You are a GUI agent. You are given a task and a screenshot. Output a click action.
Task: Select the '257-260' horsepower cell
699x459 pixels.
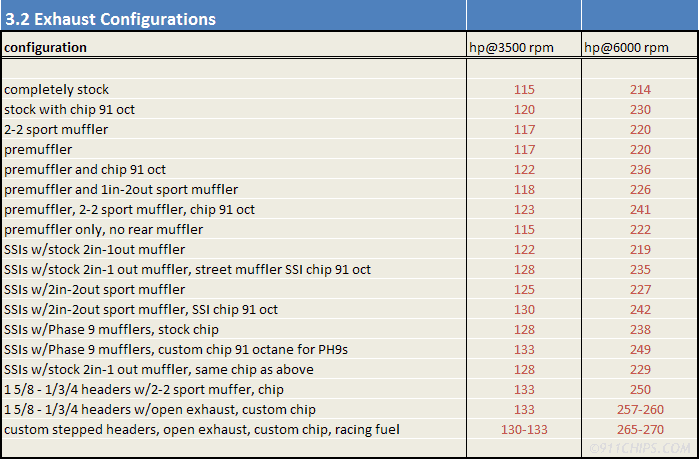(640, 409)
